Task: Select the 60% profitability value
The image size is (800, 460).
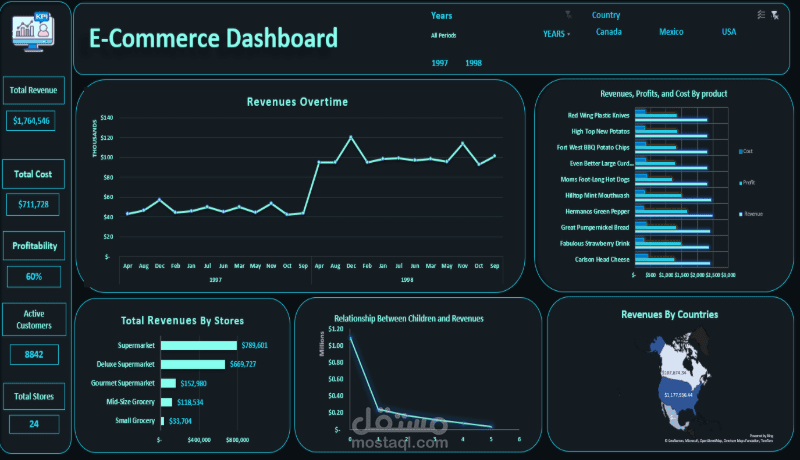Action: click(x=34, y=276)
